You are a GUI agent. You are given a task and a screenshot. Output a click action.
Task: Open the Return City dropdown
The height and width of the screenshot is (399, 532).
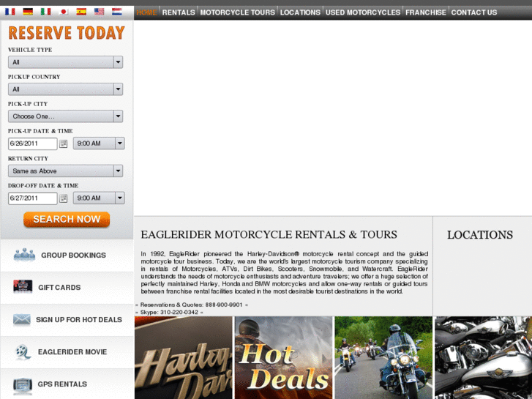(65, 171)
